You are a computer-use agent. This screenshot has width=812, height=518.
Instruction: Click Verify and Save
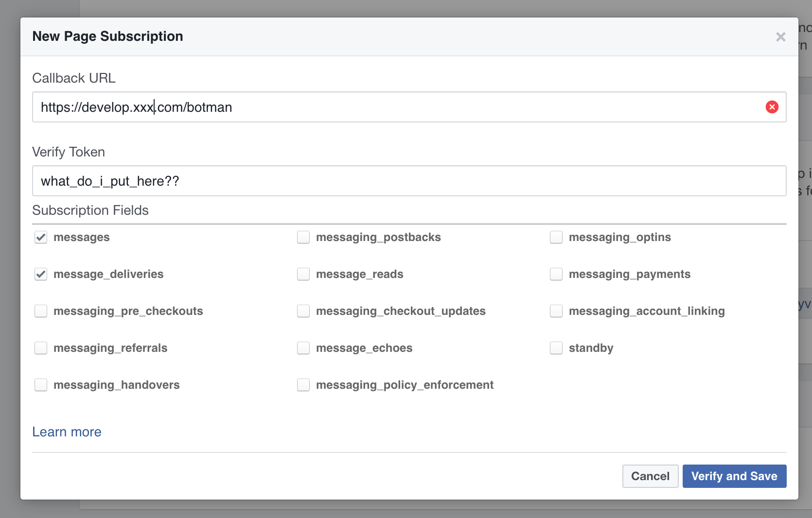point(734,476)
